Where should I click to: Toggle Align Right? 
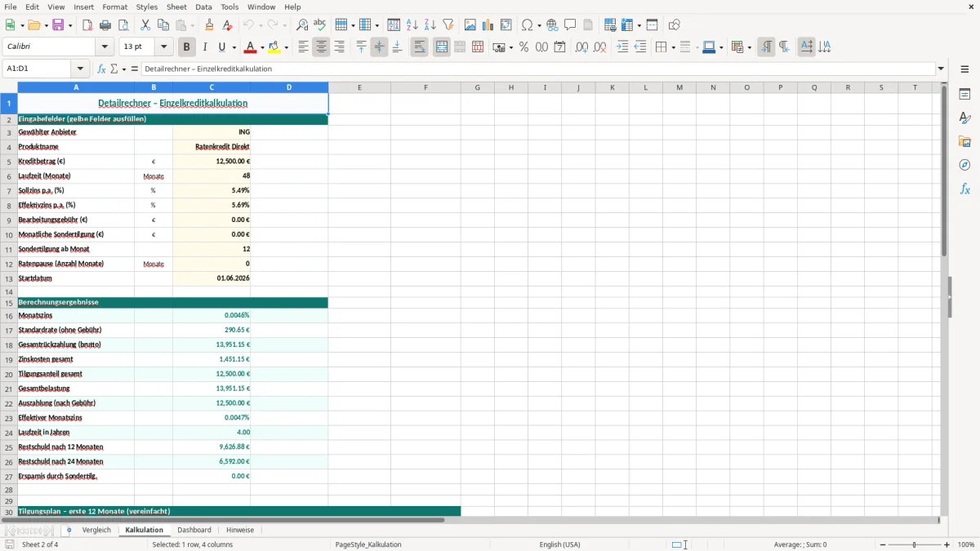pos(339,47)
